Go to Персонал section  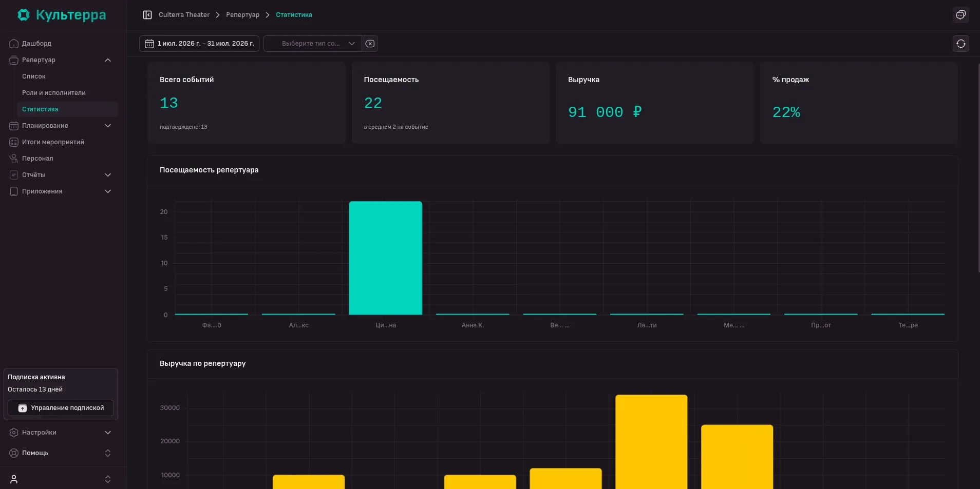[x=37, y=159]
